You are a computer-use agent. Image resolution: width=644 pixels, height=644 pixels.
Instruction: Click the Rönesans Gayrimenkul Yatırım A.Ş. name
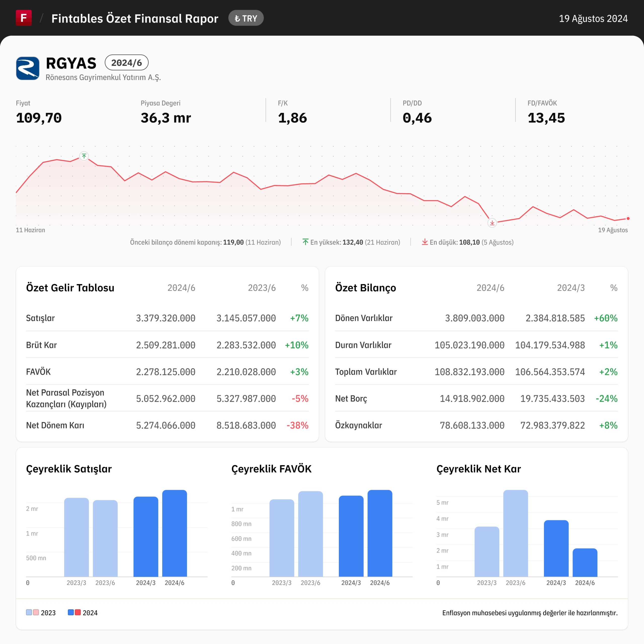point(103,77)
